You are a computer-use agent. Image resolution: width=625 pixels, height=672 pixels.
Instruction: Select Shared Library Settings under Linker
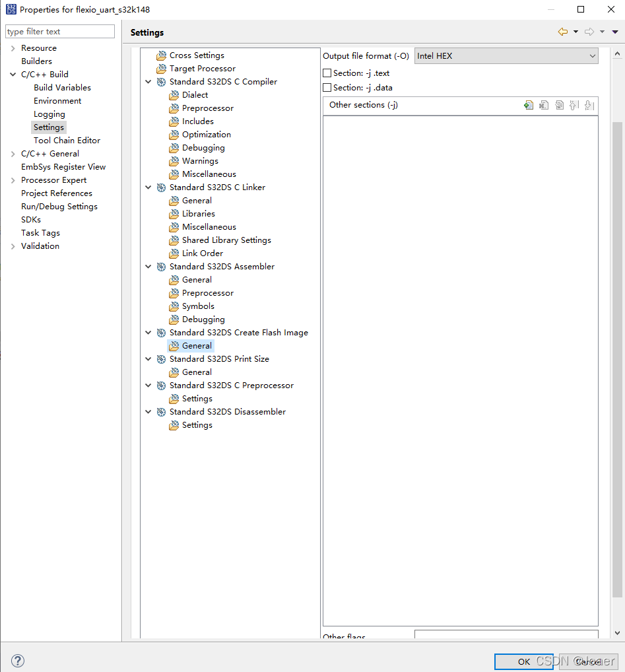click(x=226, y=240)
